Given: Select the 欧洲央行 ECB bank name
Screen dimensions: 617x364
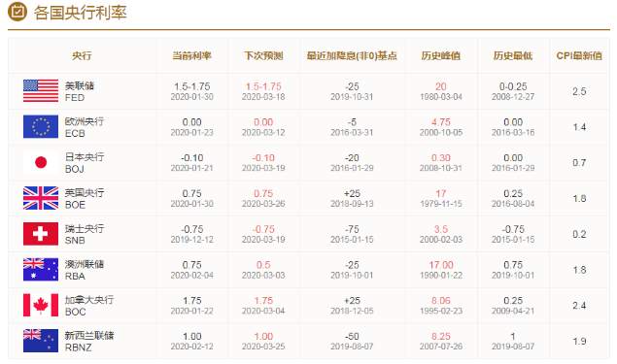Looking at the screenshot, I should [85, 127].
